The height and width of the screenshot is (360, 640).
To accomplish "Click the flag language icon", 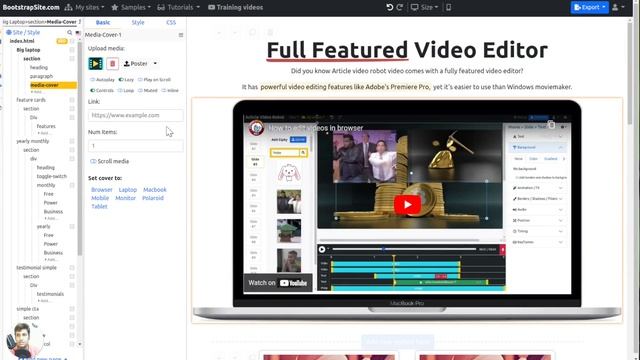I will click(78, 32).
